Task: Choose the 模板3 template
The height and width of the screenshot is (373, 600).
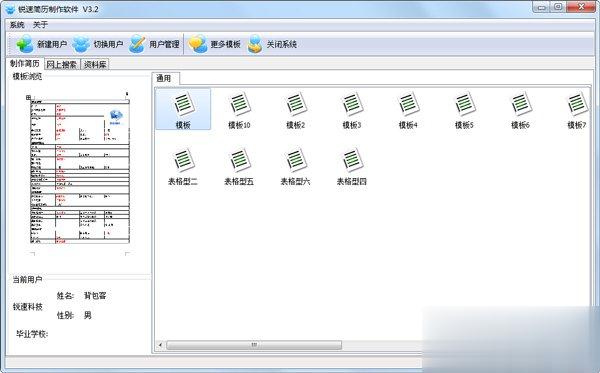Action: (352, 110)
